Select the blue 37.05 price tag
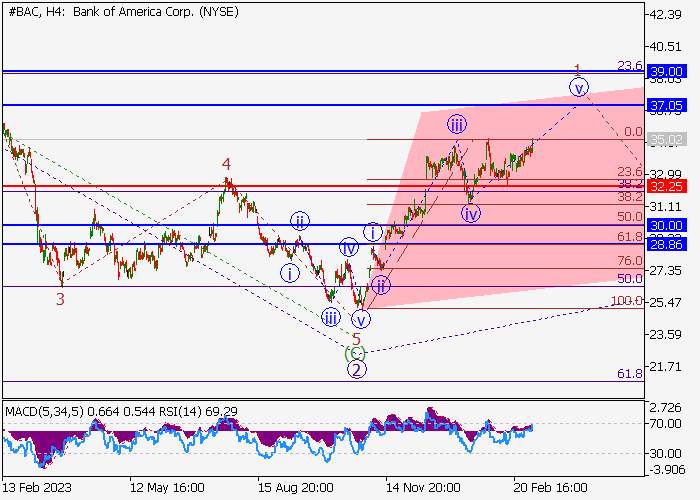700x500 pixels. coord(666,106)
